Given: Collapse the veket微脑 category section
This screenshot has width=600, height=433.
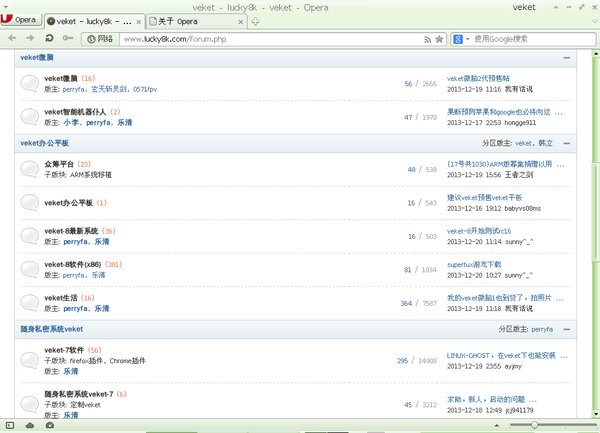Looking at the screenshot, I should click(x=567, y=58).
